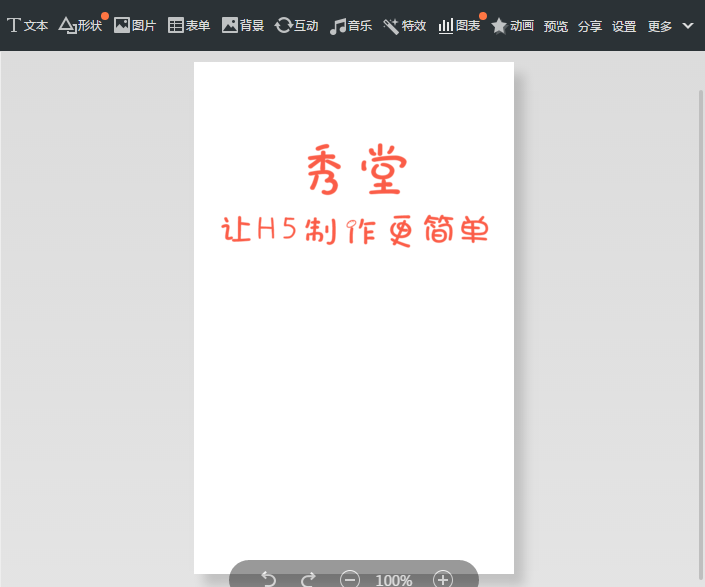Insert a chart using 图表
The width and height of the screenshot is (705, 587).
pyautogui.click(x=459, y=26)
